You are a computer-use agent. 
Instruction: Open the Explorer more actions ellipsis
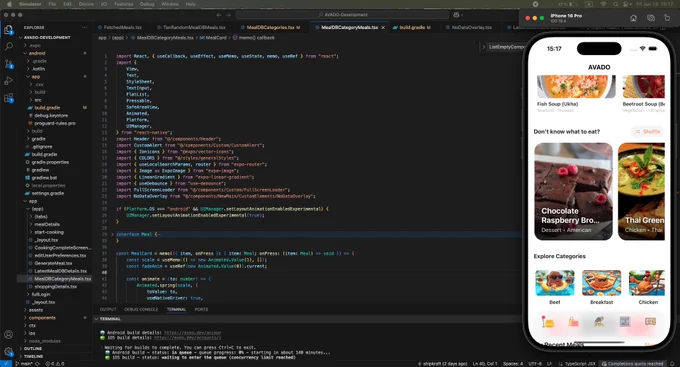[x=85, y=27]
